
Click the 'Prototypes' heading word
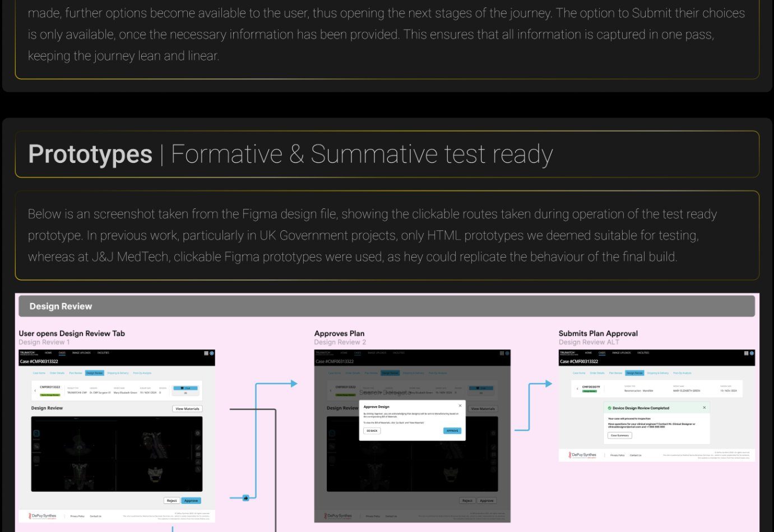[x=90, y=155]
